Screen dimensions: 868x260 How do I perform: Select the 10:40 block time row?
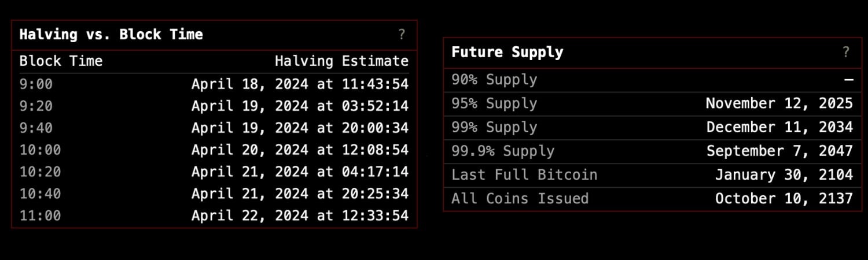214,194
